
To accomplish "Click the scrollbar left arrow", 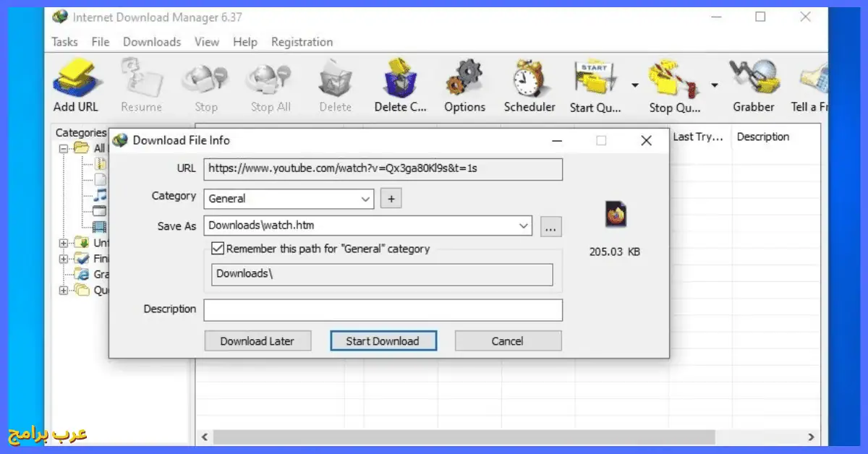I will pos(205,437).
